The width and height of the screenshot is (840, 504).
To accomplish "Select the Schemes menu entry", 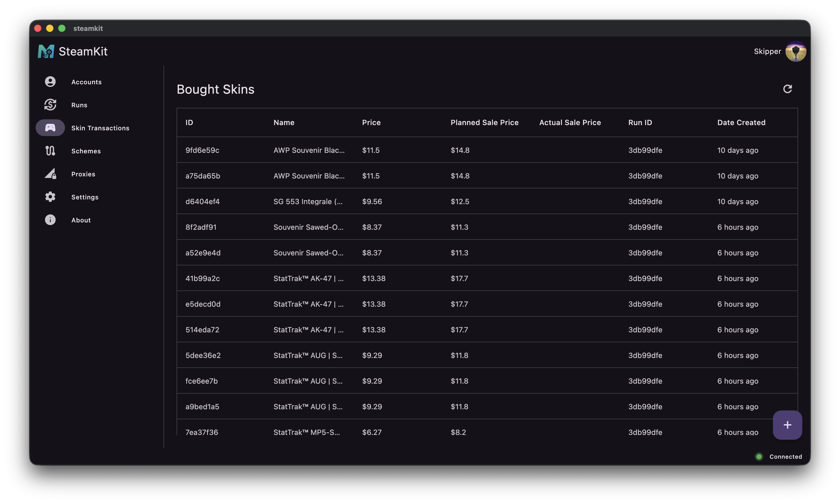I will [86, 151].
